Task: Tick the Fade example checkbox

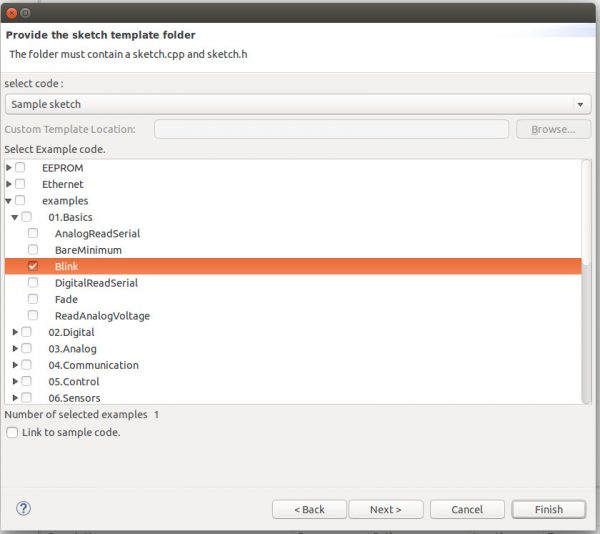Action: coord(33,300)
